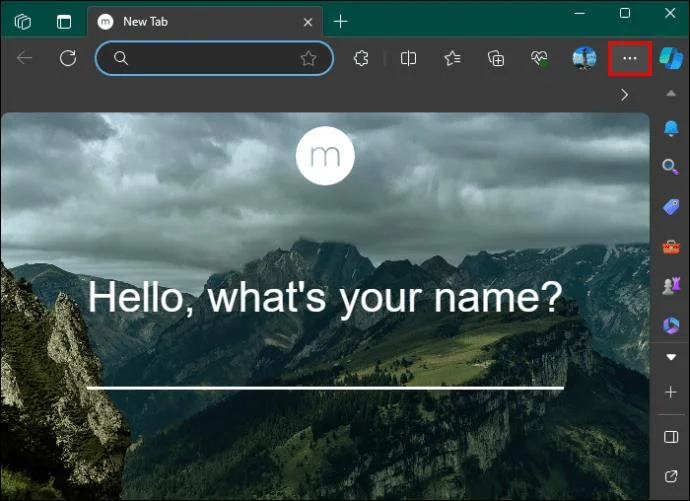This screenshot has height=501, width=690.
Task: Open sidebar Microsoft 365 icon
Action: [x=671, y=325]
